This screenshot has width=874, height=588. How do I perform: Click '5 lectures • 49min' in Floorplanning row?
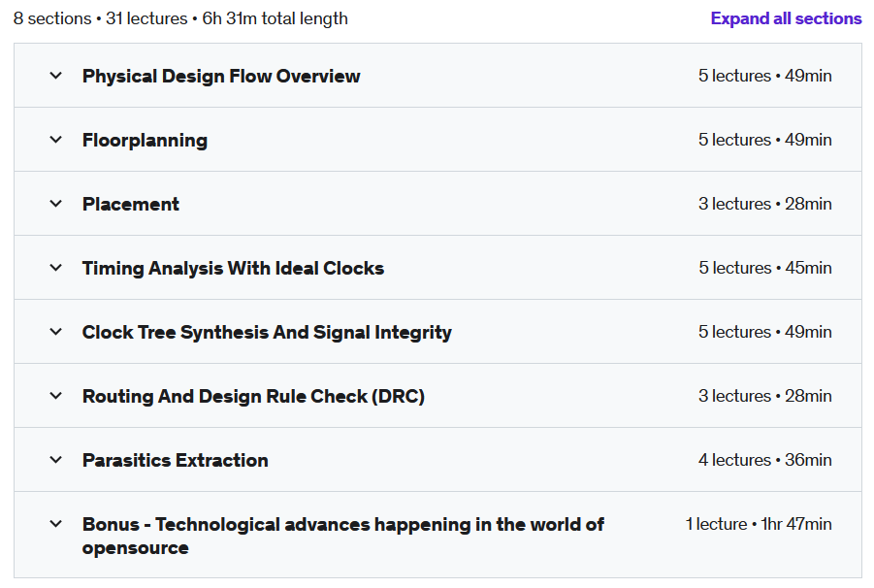pos(764,140)
